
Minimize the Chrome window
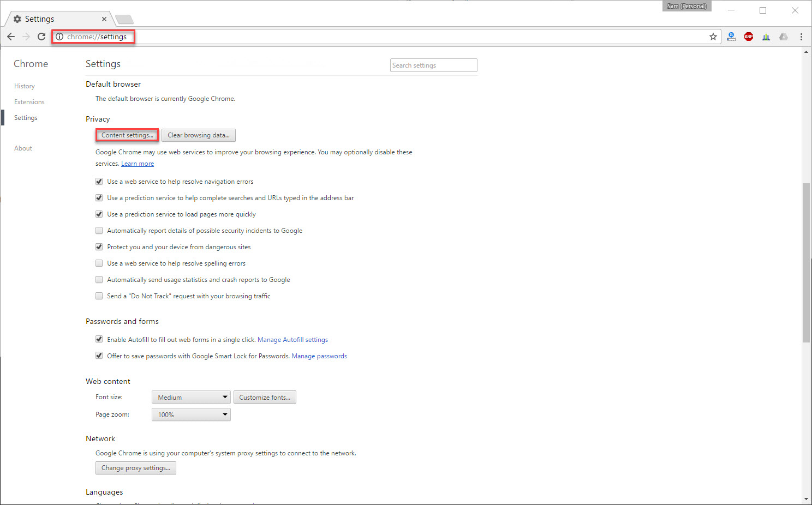tap(731, 10)
